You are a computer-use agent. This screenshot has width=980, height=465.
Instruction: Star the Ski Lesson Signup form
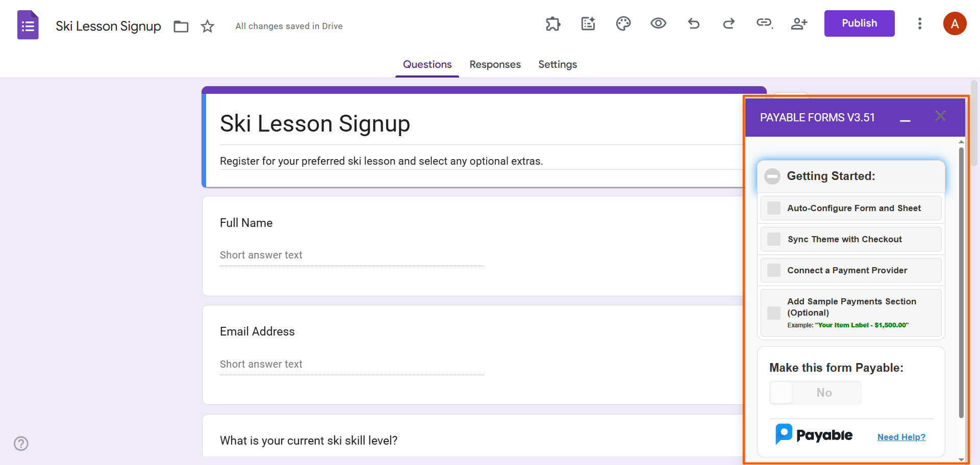click(x=208, y=26)
